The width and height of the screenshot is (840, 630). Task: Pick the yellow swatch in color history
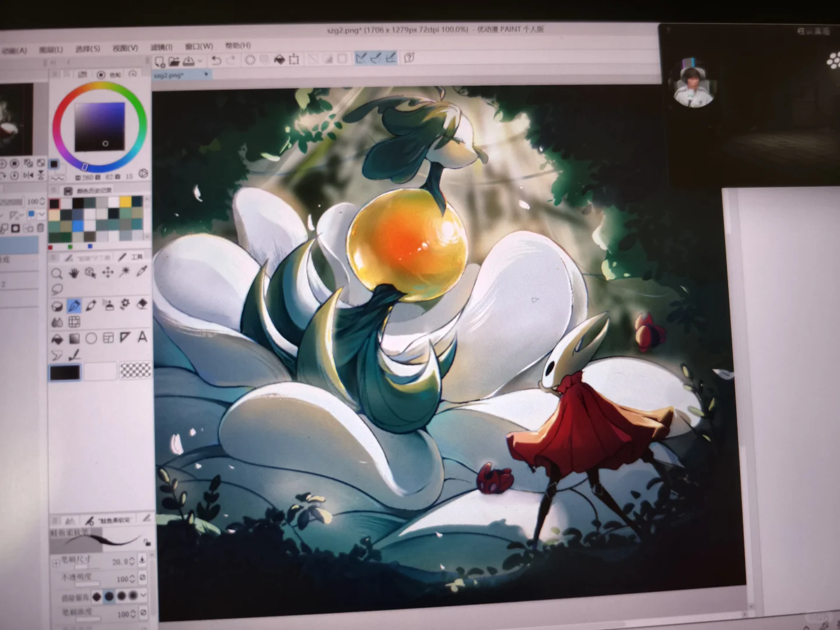tap(125, 202)
